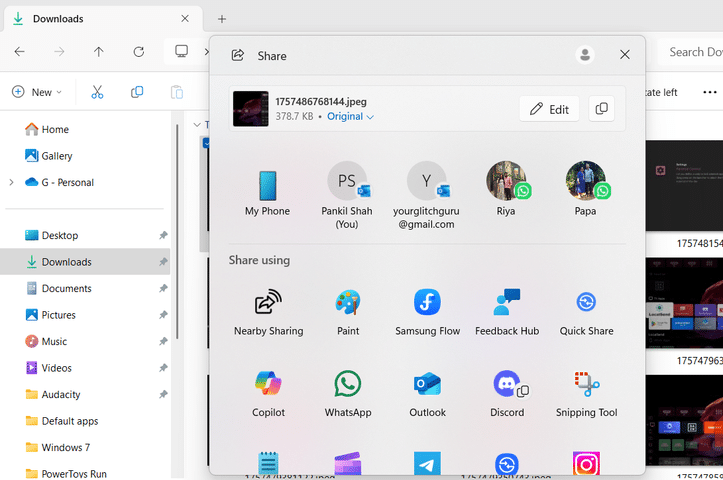The width and height of the screenshot is (723, 480).
Task: Add a new Explorer tab
Action: 222,19
